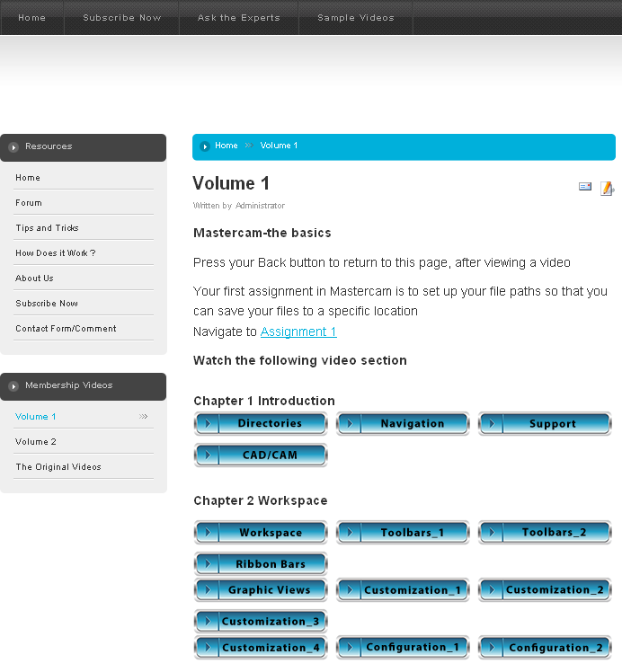Click the email icon beside Volume 1 title
The width and height of the screenshot is (622, 672).
[x=585, y=187]
